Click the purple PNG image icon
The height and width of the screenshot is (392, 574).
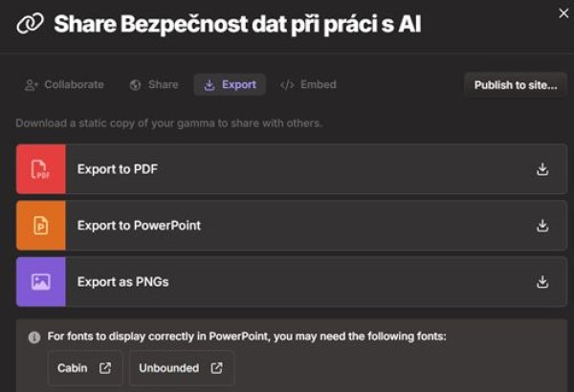point(40,282)
